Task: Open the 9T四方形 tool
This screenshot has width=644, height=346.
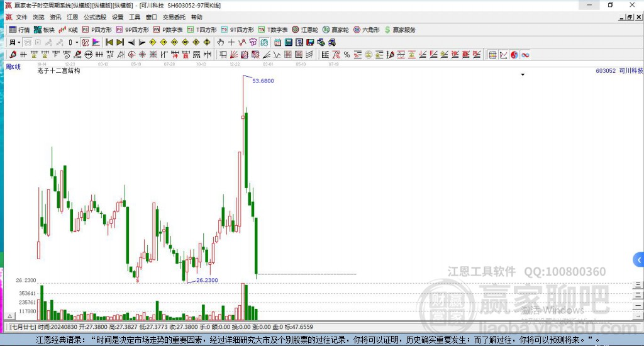Action: tap(237, 30)
